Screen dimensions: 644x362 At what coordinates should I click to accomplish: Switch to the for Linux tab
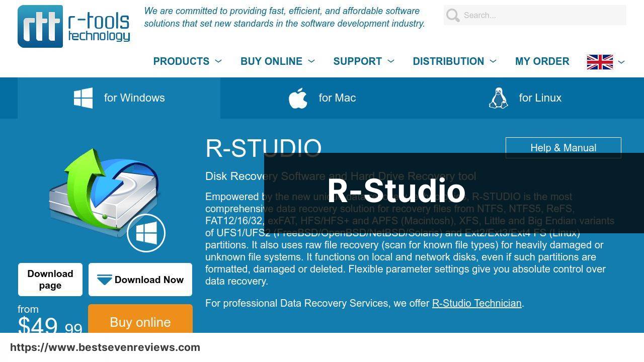[x=525, y=98]
